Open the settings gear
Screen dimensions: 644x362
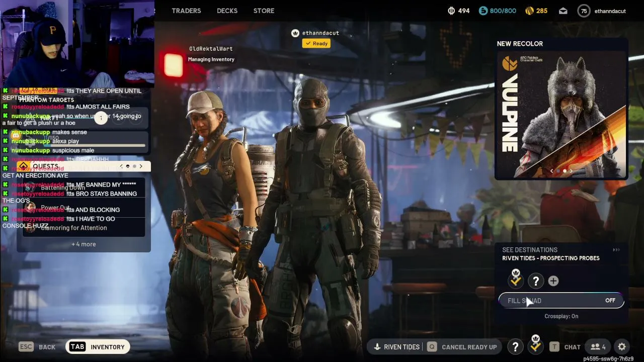point(622,347)
